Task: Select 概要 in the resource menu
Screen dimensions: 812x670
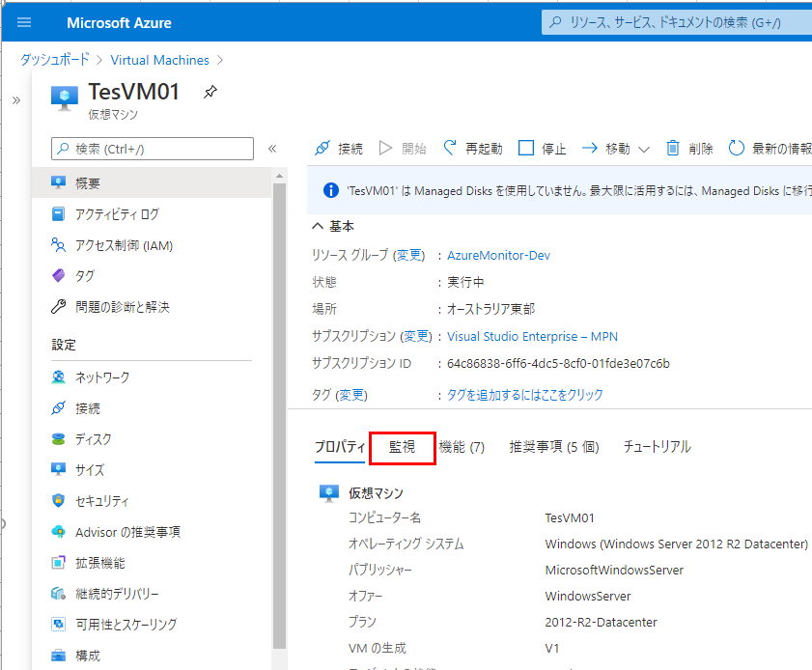Action: [152, 182]
